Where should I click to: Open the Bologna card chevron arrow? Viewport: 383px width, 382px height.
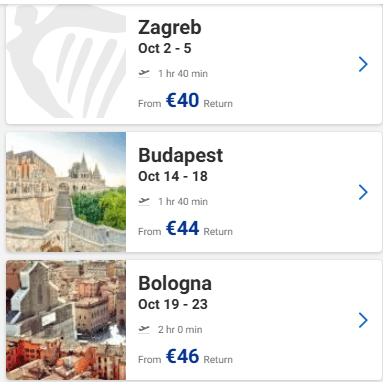coord(363,320)
